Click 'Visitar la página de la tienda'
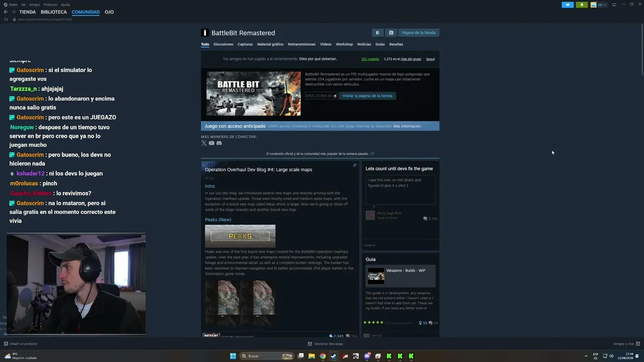The width and height of the screenshot is (644, 362). [367, 96]
